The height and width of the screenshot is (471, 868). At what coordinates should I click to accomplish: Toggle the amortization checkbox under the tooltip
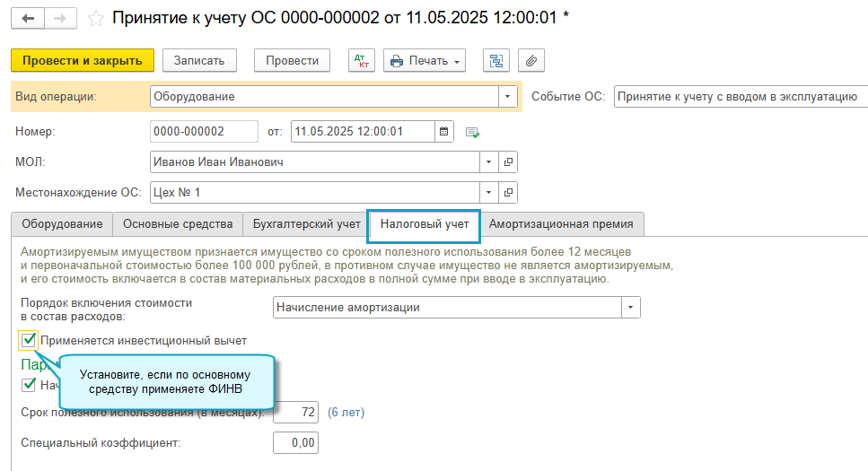tap(30, 385)
